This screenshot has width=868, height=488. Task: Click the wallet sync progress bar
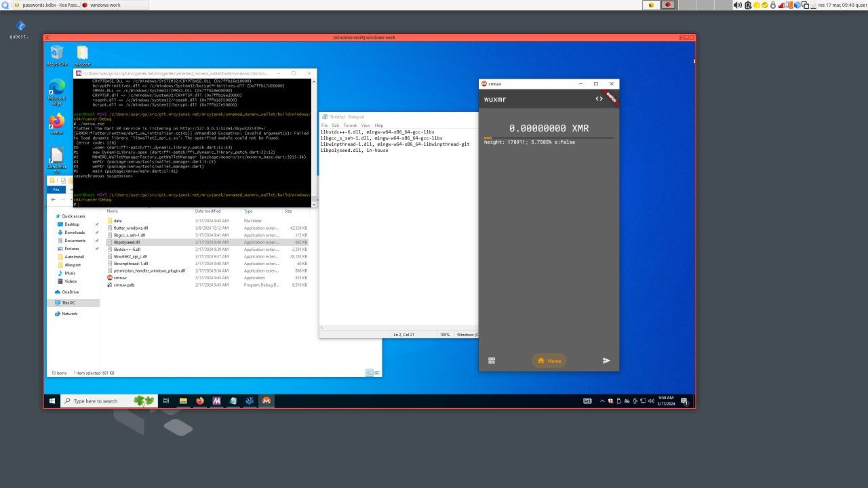[x=549, y=138]
